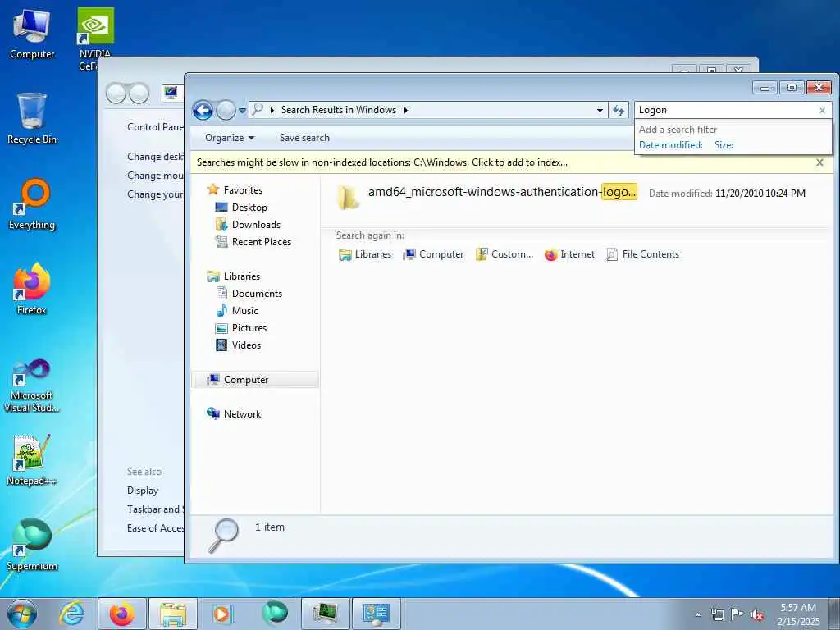Search again in File Contents
The image size is (840, 630).
tap(642, 254)
